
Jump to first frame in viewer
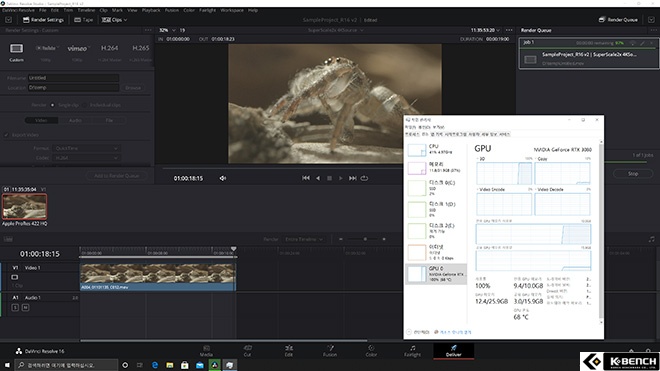coord(306,178)
